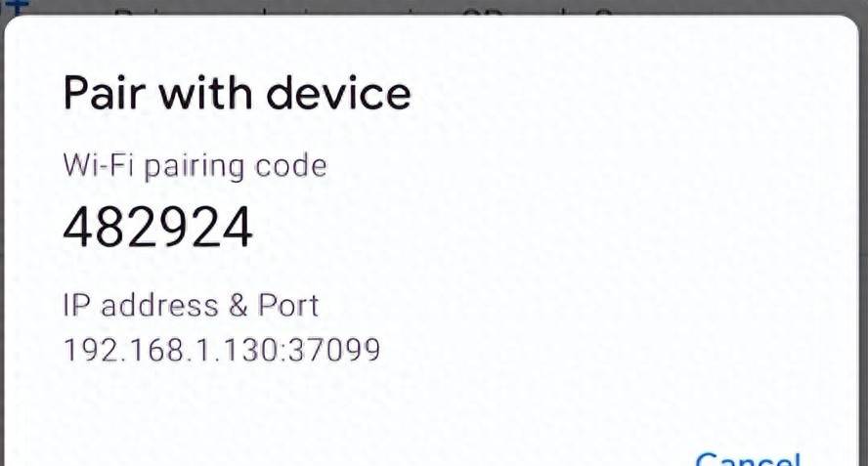
Task: Click the ampersand in 'IP address & Port'
Action: click(239, 306)
